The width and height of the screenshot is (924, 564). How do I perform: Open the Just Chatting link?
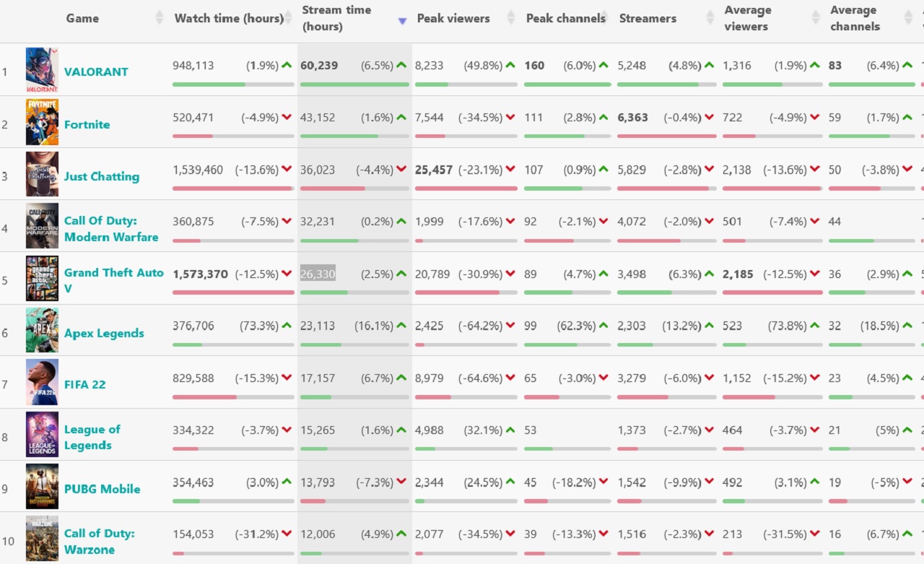[x=102, y=176]
